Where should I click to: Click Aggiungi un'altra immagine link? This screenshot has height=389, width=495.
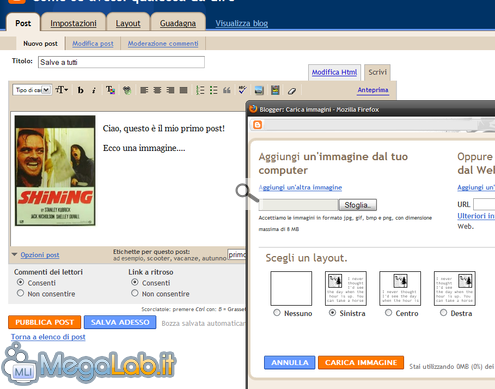coord(300,187)
